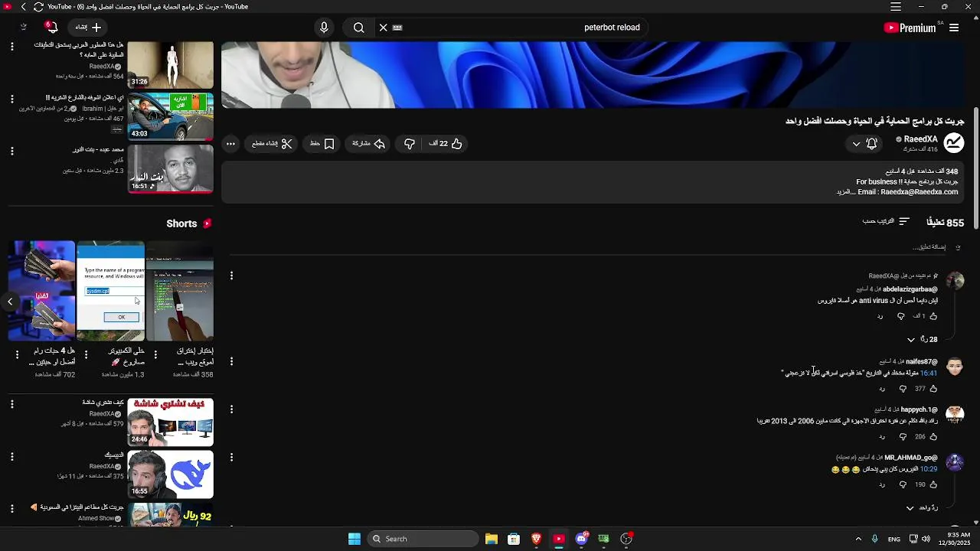This screenshot has width=980, height=551.
Task: Play the whale logo video lasting 16:55
Action: tap(171, 474)
